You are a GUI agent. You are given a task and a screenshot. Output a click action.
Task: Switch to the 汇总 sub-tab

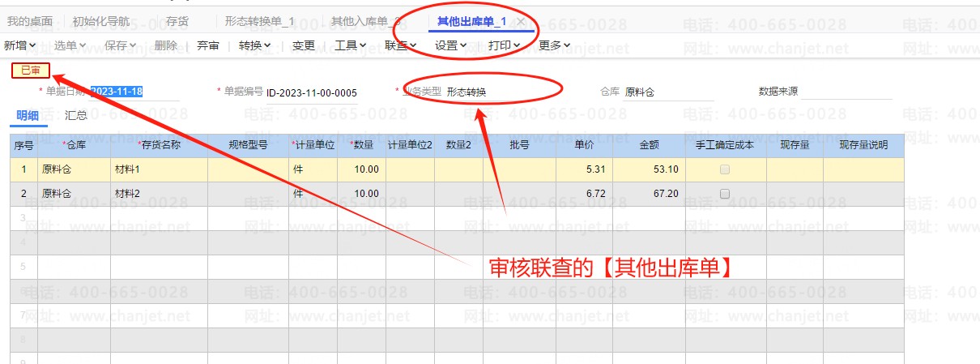point(76,115)
